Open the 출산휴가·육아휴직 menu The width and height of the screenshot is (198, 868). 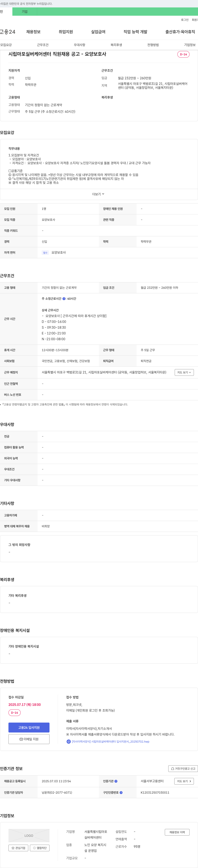[x=180, y=32]
